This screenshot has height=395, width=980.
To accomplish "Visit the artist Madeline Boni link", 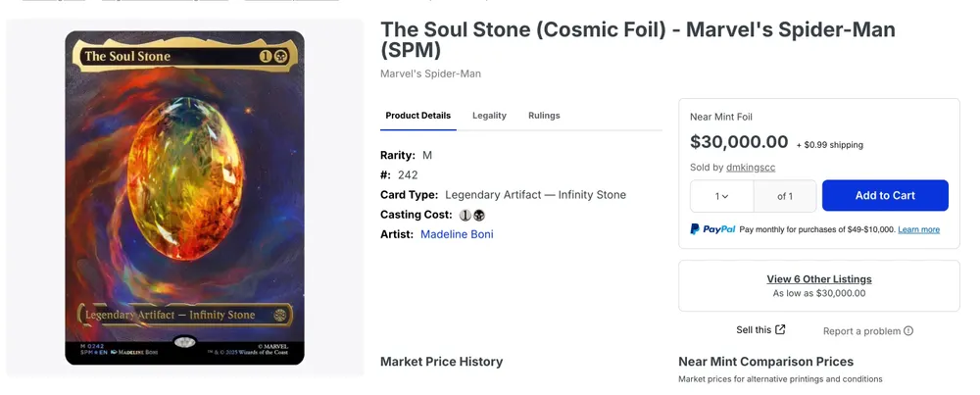I will coord(457,234).
